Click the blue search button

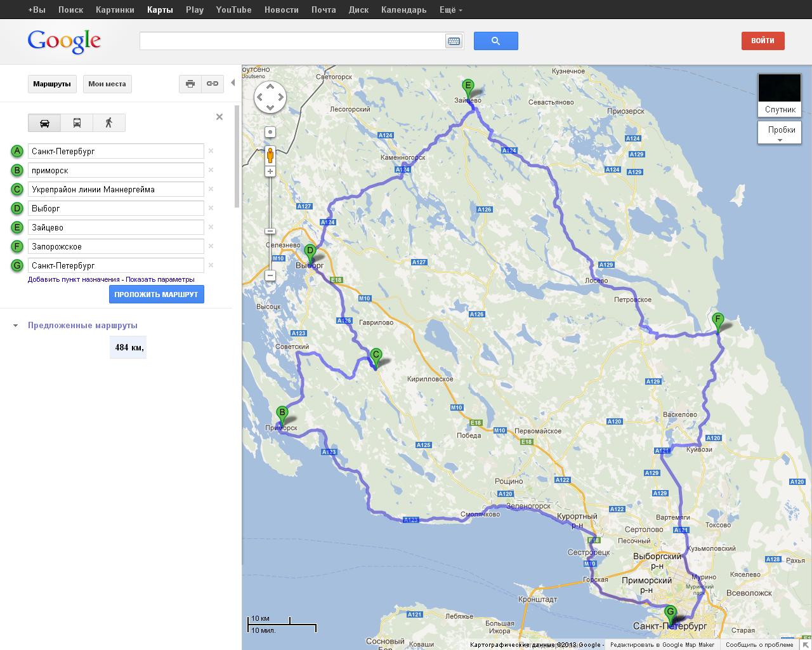496,41
